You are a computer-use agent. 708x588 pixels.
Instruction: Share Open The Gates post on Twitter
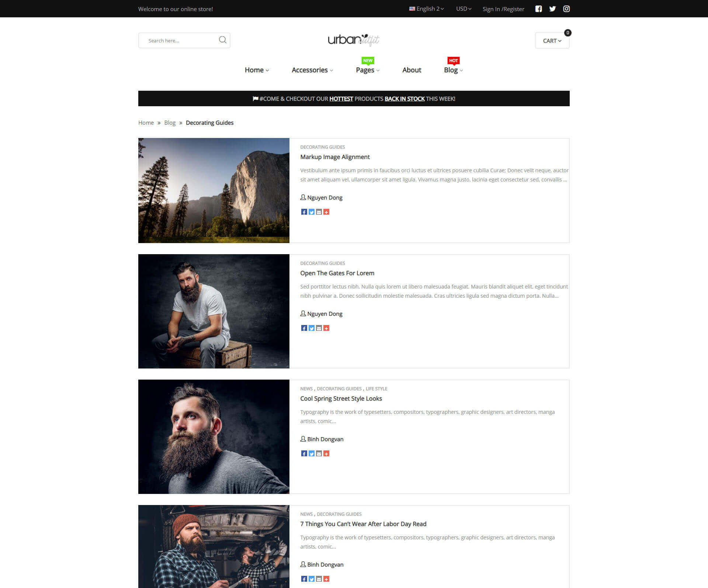[312, 328]
